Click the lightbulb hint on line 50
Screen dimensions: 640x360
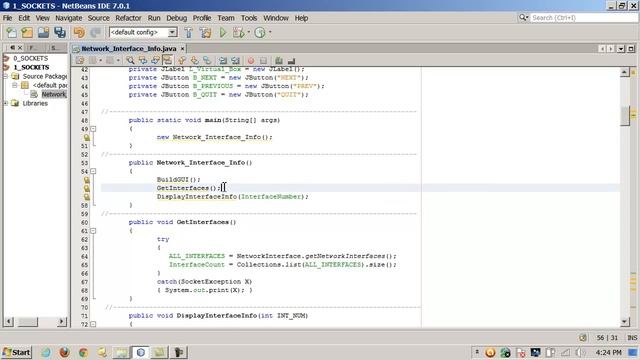pos(87,138)
